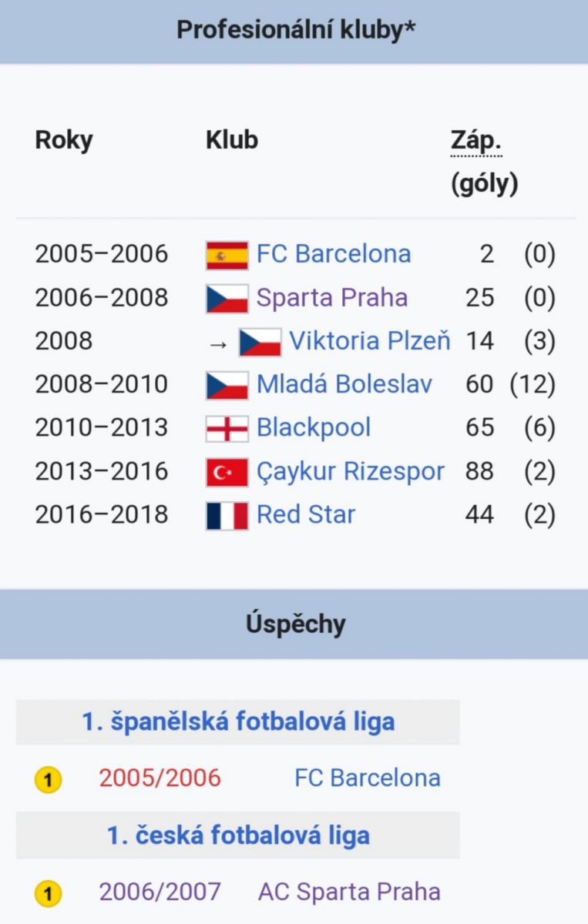Go to the Blackpool club page

tap(314, 427)
